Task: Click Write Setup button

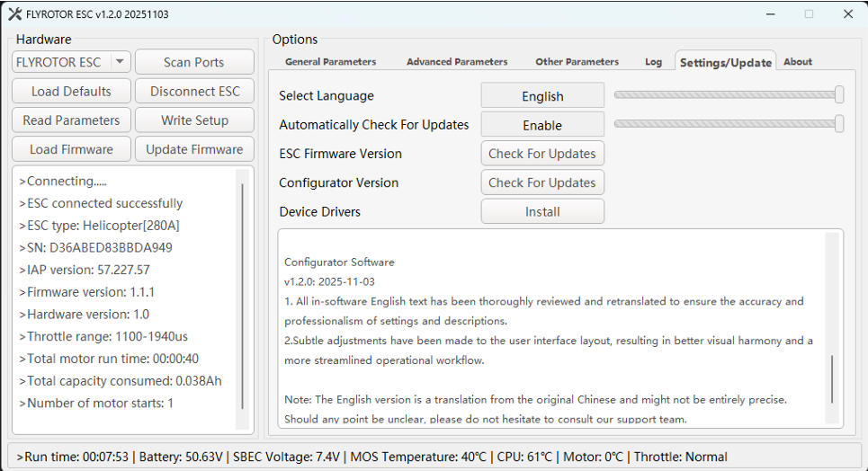Action: tap(194, 120)
